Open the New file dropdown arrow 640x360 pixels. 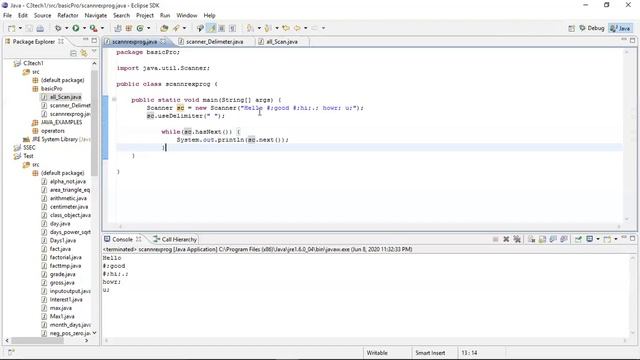20,28
